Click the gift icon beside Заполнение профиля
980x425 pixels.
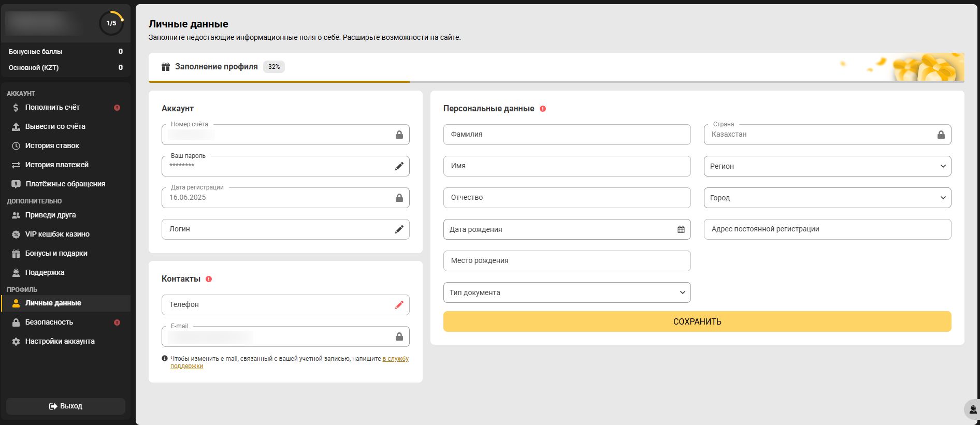pyautogui.click(x=166, y=67)
